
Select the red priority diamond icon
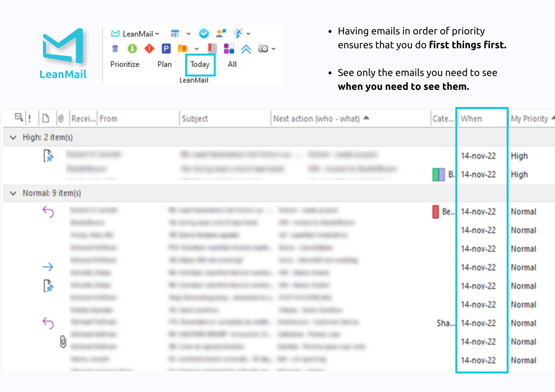pyautogui.click(x=149, y=49)
